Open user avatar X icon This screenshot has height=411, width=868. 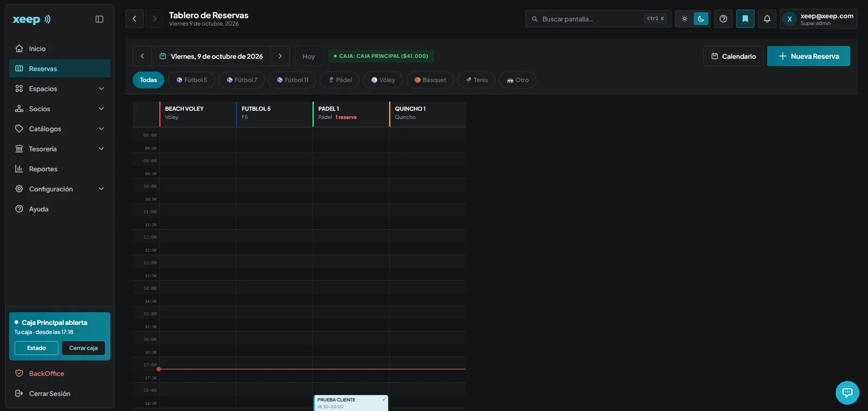(789, 19)
